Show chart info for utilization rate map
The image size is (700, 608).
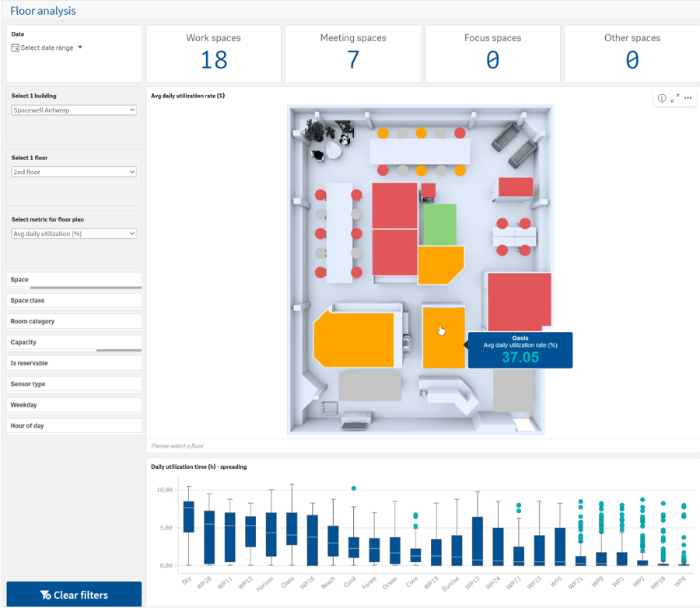662,98
